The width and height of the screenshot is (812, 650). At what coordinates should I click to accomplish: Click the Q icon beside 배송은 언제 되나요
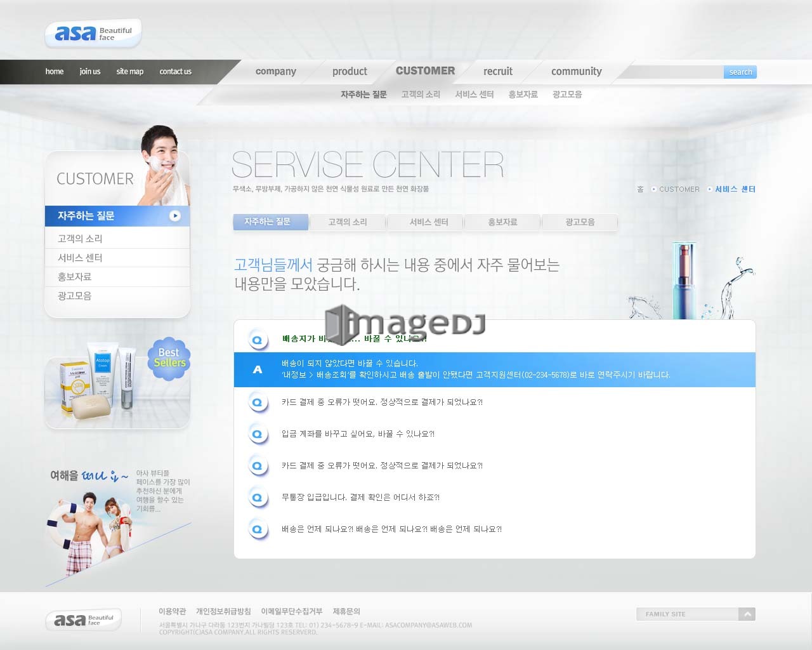tap(258, 529)
